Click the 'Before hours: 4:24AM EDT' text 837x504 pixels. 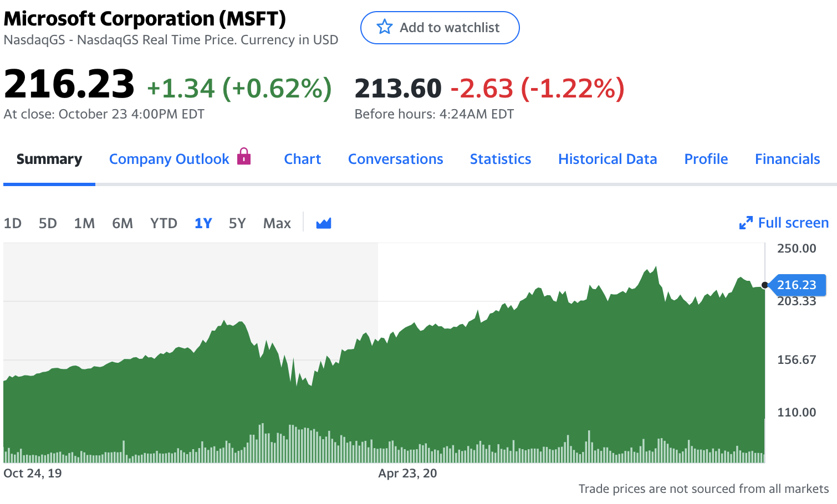[x=434, y=114]
